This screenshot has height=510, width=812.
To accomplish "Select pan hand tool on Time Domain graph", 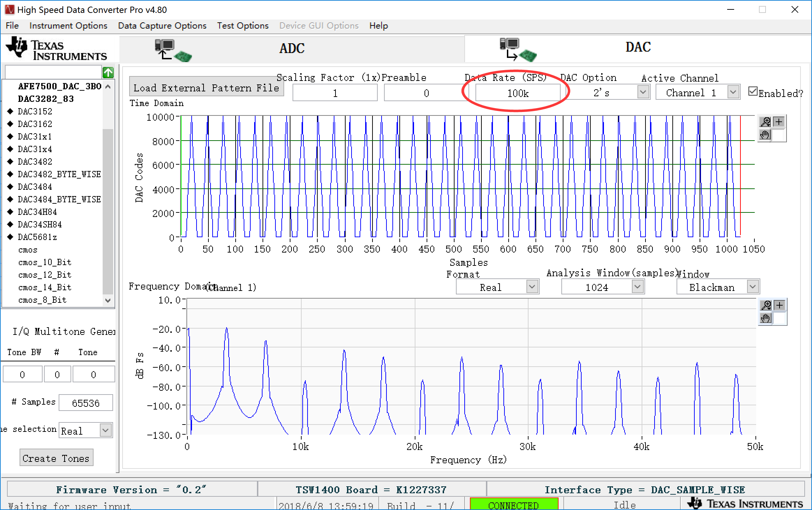I will point(765,135).
